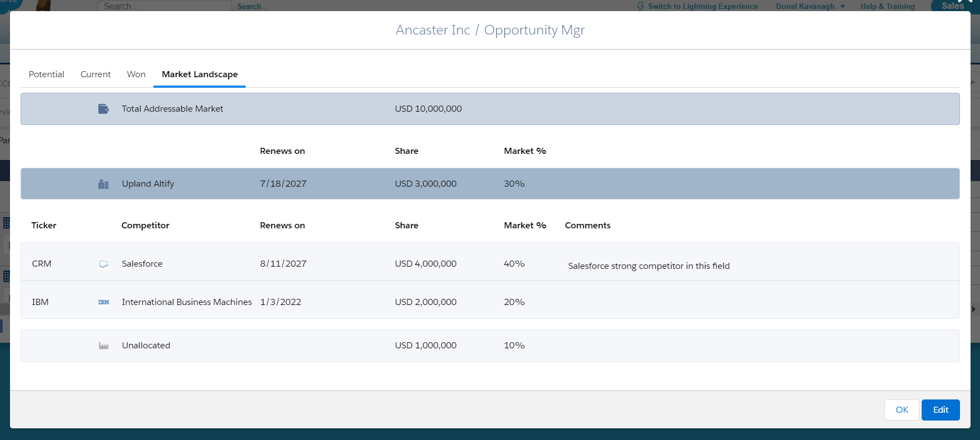Click the Ticker column header

[x=44, y=226]
